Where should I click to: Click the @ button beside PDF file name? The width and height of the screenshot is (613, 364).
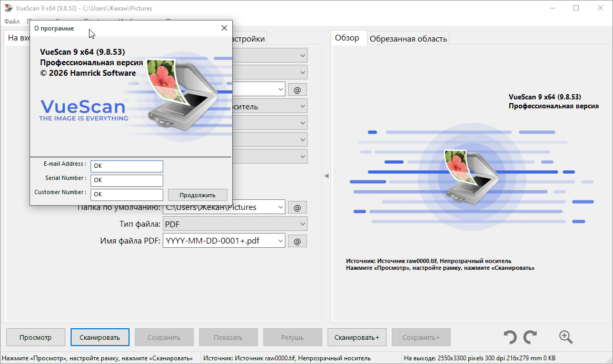297,241
